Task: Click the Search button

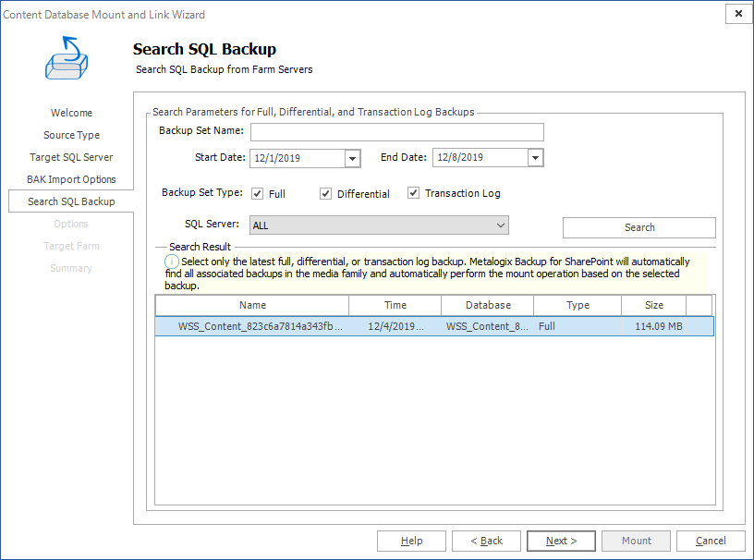Action: coord(639,227)
